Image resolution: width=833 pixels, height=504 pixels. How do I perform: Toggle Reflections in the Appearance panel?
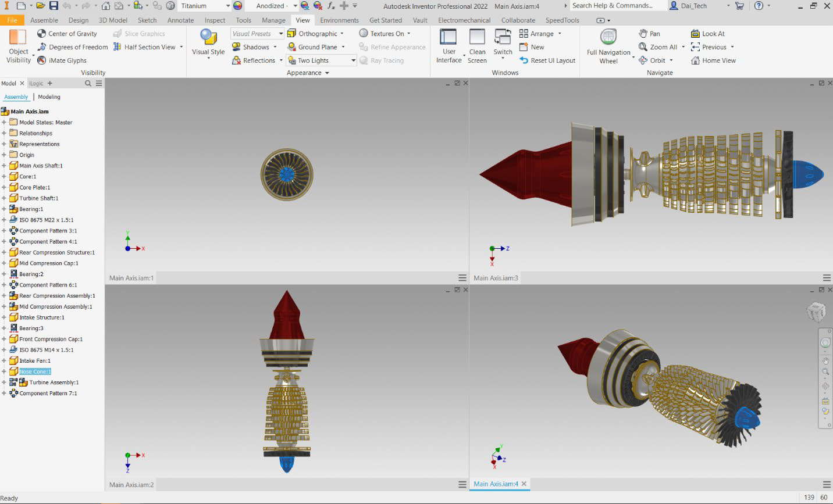click(x=254, y=60)
